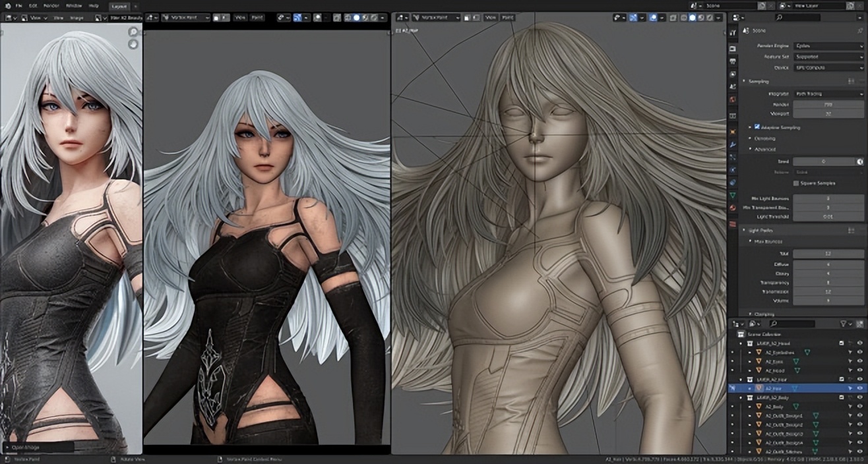Hide A2_Hair object with eye icon
Viewport: 868px width, 464px height.
[859, 389]
